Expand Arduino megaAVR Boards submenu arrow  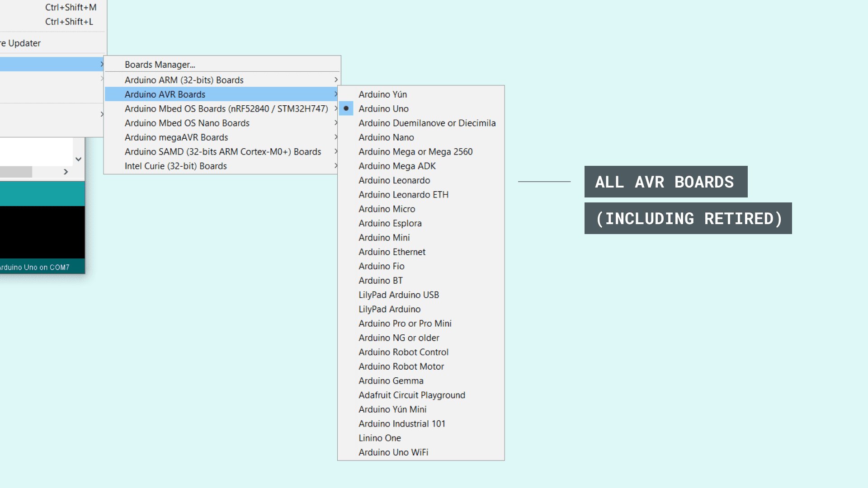pos(335,137)
